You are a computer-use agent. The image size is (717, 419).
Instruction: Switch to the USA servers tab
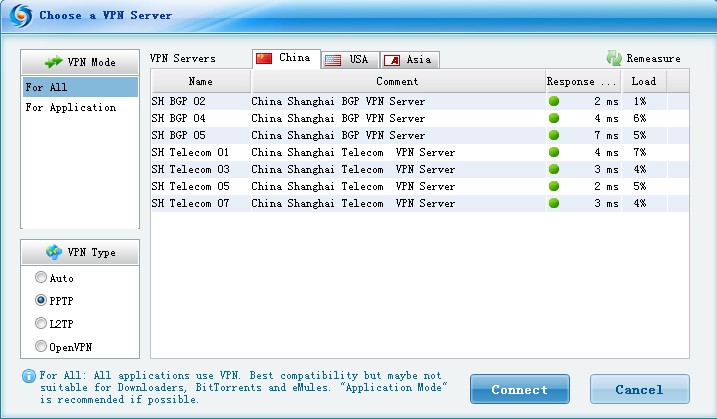point(350,60)
